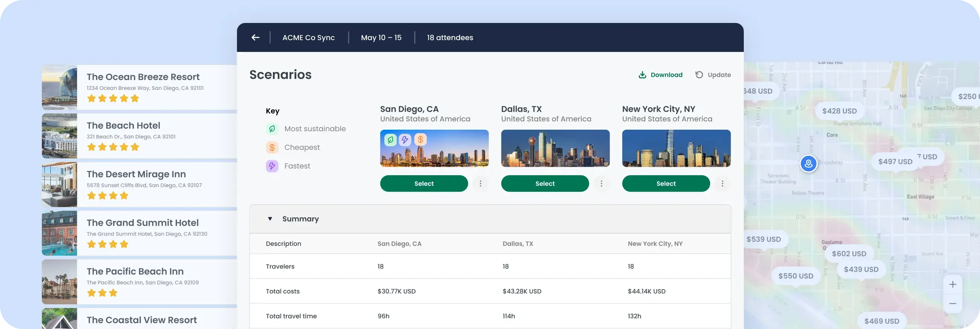Open The Beach Hotel photo
This screenshot has height=329, width=980.
59,136
